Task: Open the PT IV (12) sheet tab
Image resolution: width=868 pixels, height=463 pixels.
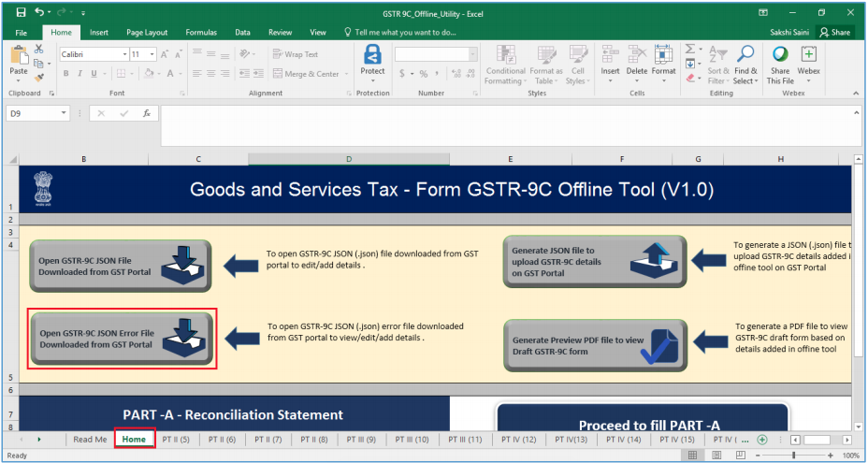Action: (519, 440)
